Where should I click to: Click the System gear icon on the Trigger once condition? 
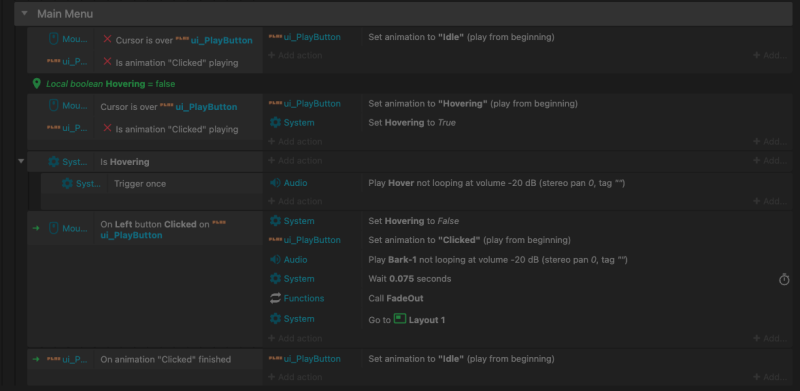pos(67,183)
